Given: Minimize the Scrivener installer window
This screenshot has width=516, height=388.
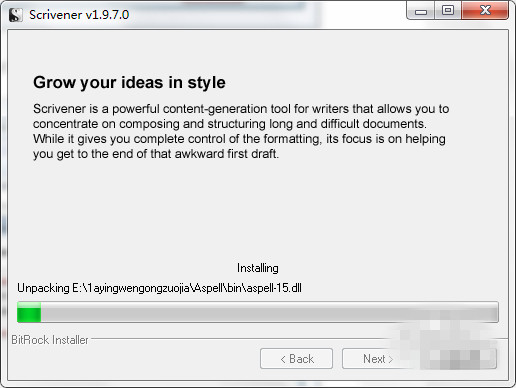Looking at the screenshot, I should click(421, 11).
